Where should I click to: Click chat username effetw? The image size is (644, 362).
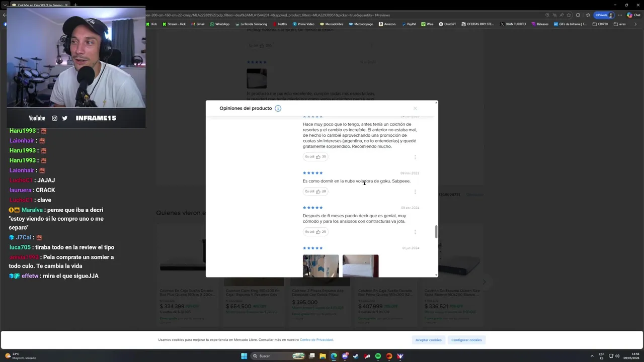pyautogui.click(x=30, y=276)
